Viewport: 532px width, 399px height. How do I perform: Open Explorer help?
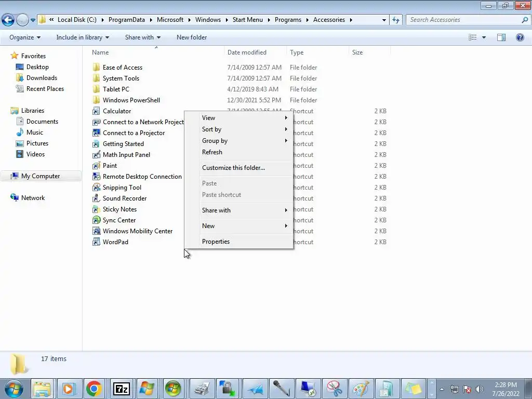[520, 37]
